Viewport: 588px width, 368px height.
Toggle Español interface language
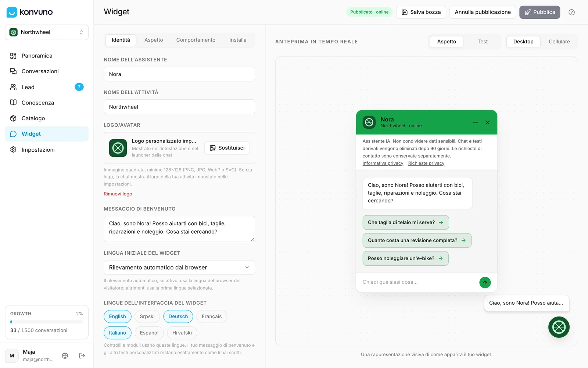click(149, 333)
